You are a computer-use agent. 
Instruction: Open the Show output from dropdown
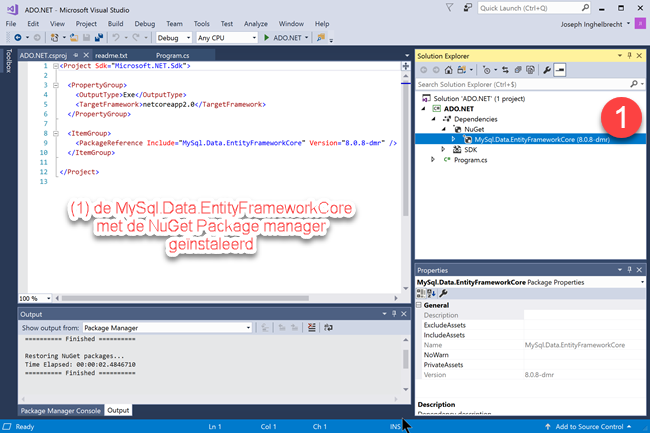point(167,328)
